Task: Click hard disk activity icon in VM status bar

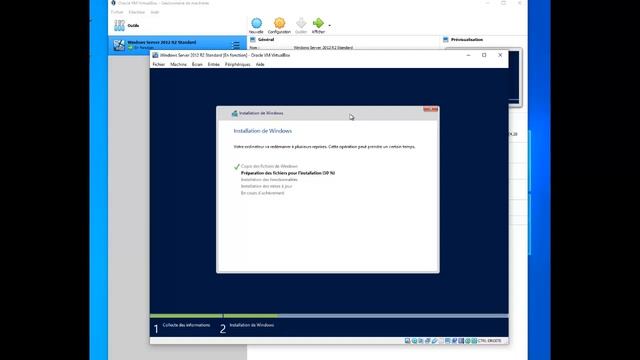Action: pos(407,341)
